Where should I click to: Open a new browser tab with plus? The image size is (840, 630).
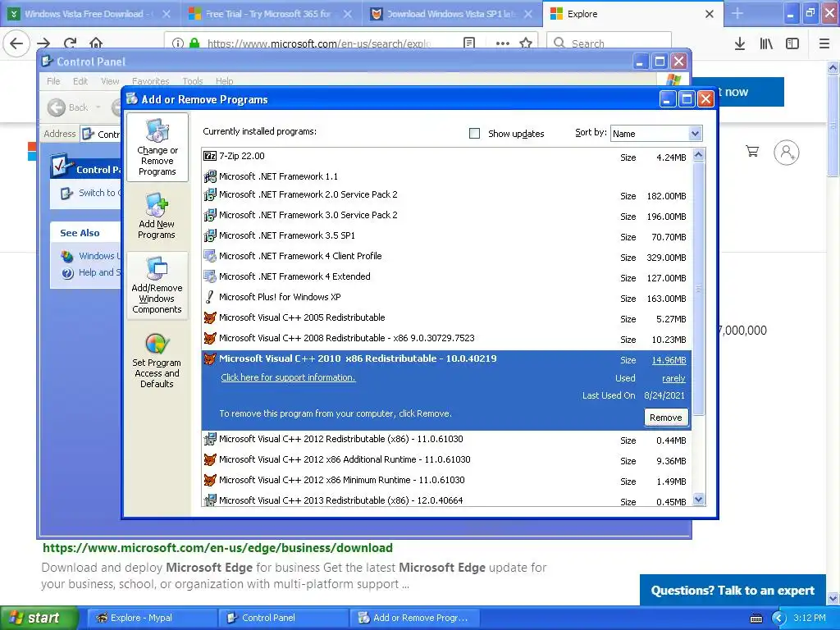[x=737, y=13]
